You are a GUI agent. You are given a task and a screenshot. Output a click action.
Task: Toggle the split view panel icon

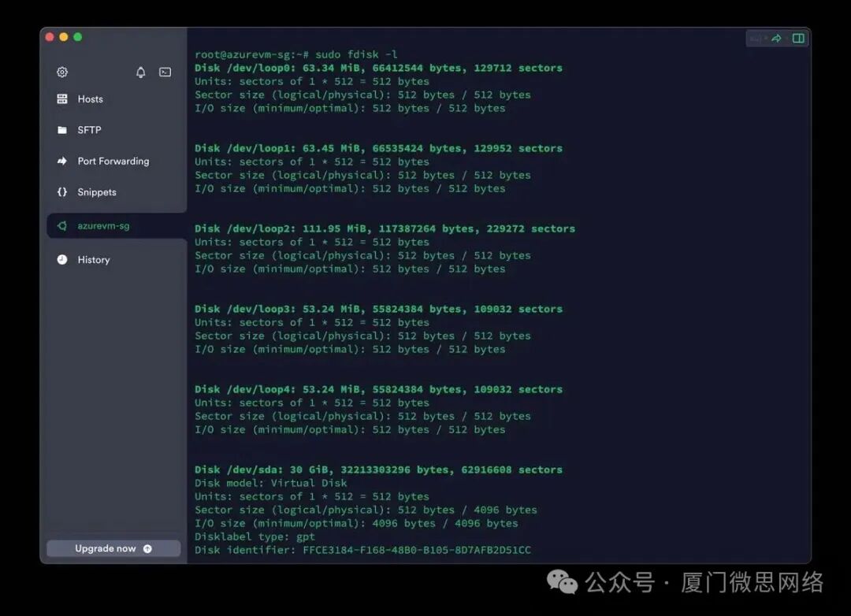798,39
